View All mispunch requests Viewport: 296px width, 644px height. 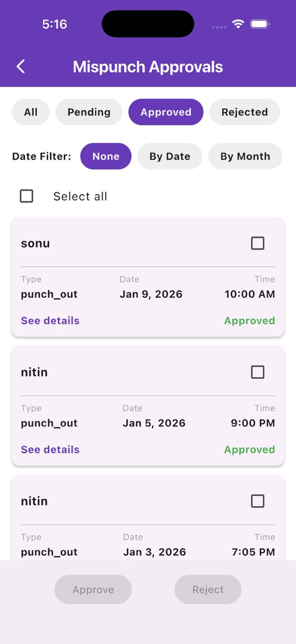click(x=30, y=112)
